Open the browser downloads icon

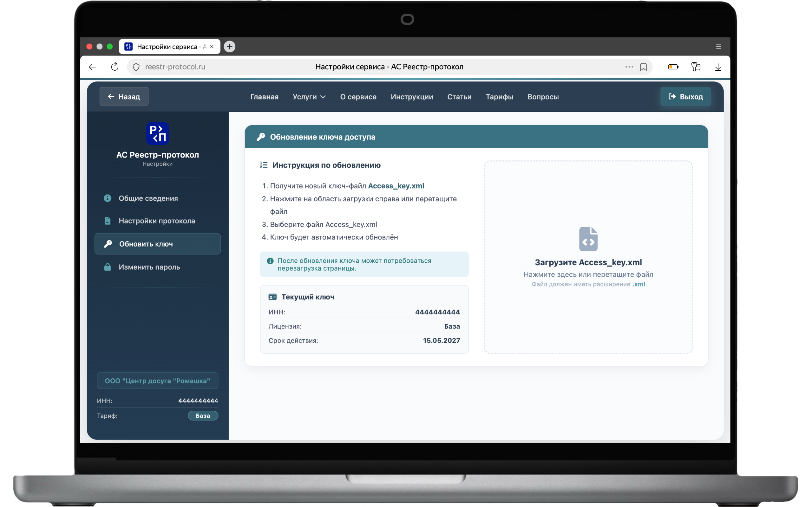(x=718, y=67)
